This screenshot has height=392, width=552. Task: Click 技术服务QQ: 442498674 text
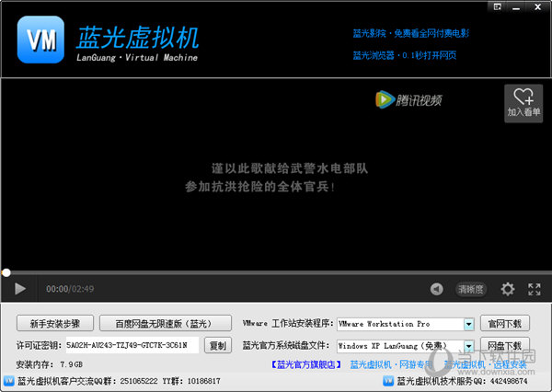[x=462, y=381]
